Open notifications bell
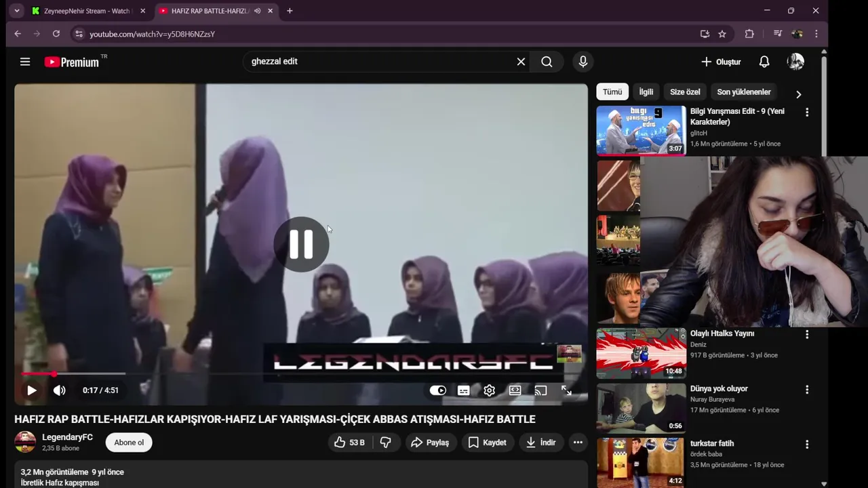 [764, 62]
